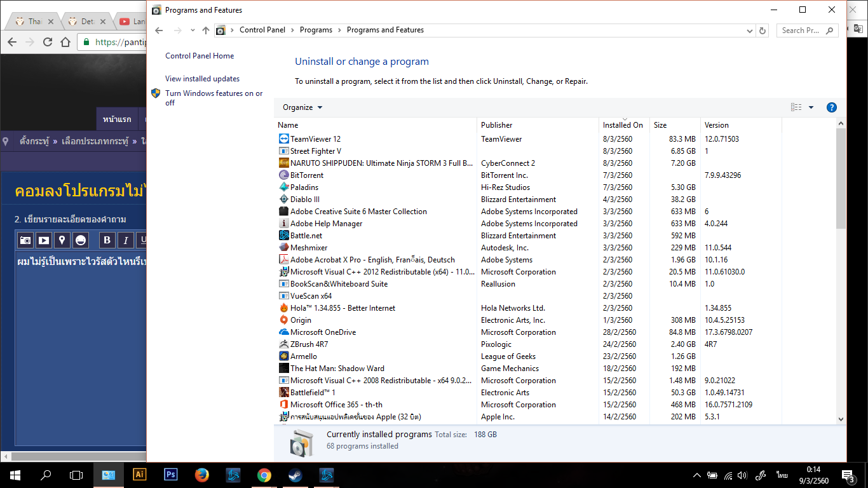Select the 'Street Fighter V' row text
This screenshot has height=488, width=868.
click(x=316, y=151)
